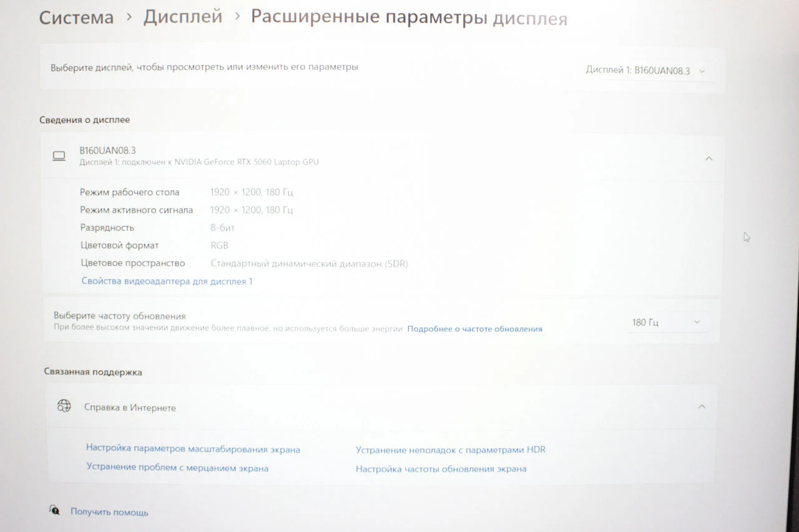799x532 pixels.
Task: Open the Дисплей 1: B160UAN08.3 selector dropdown
Action: click(x=645, y=70)
